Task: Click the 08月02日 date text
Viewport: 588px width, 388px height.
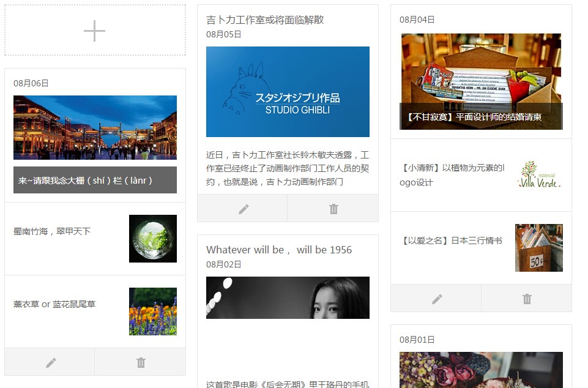Action: pos(223,264)
